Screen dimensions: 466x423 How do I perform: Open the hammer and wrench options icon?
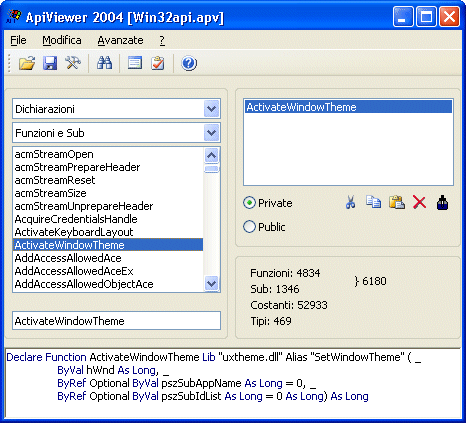pyautogui.click(x=73, y=63)
